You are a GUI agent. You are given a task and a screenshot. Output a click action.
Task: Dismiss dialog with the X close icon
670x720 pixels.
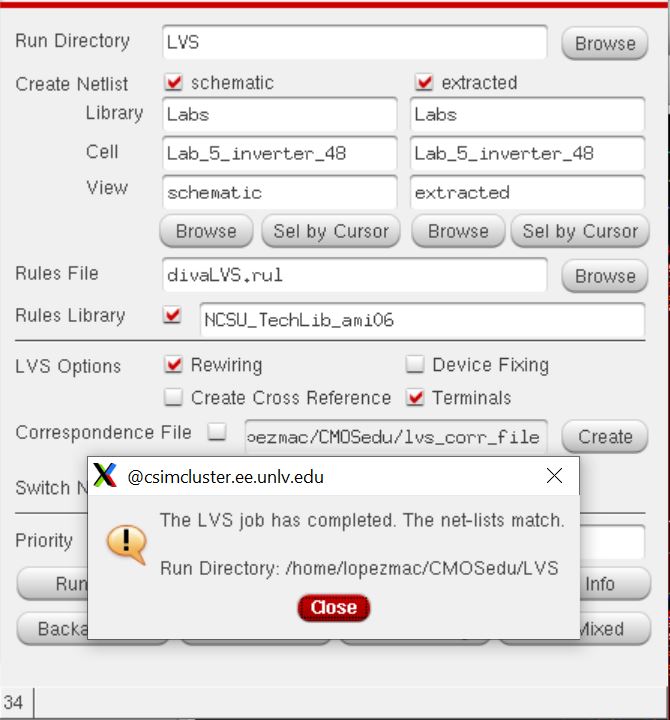[x=554, y=476]
